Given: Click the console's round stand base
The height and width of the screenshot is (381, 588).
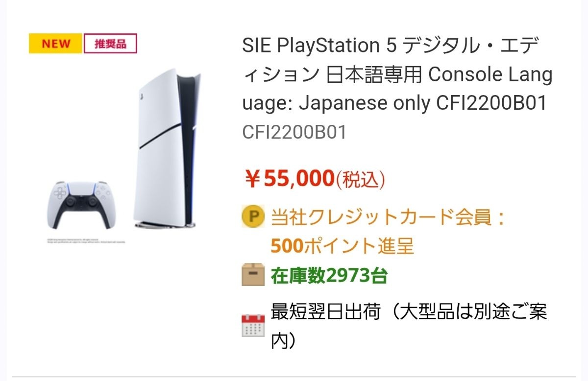Looking at the screenshot, I should point(167,225).
